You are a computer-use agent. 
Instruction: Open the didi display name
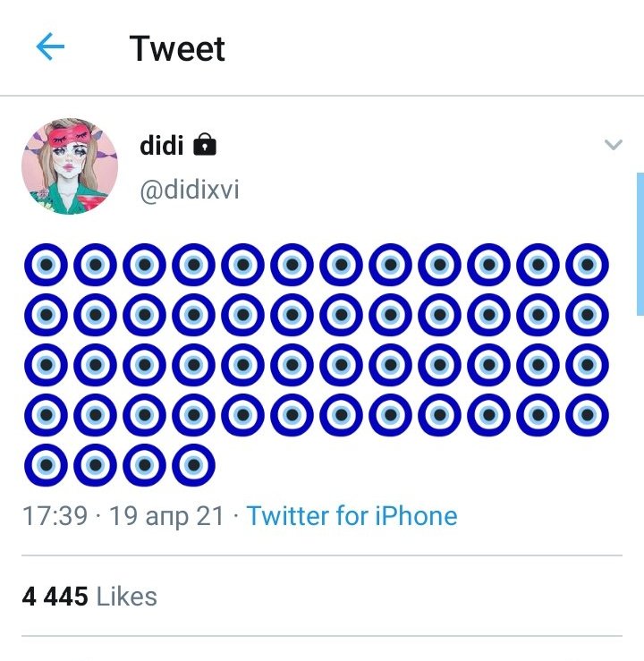(161, 145)
